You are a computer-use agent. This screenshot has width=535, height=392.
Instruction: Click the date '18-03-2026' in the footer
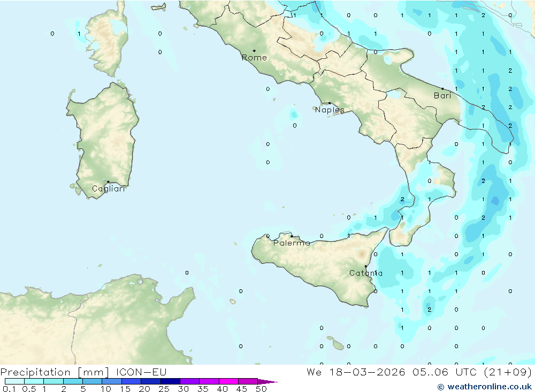coord(367,372)
